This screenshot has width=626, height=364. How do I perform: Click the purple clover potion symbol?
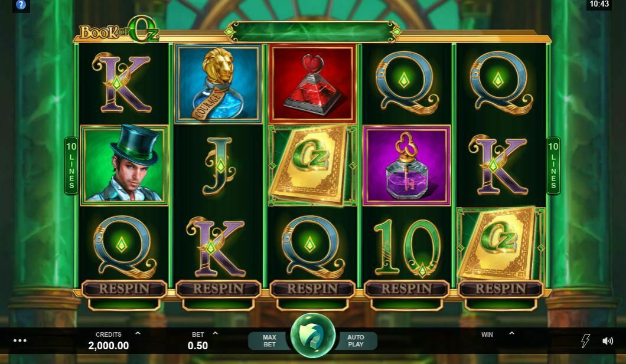click(x=406, y=165)
